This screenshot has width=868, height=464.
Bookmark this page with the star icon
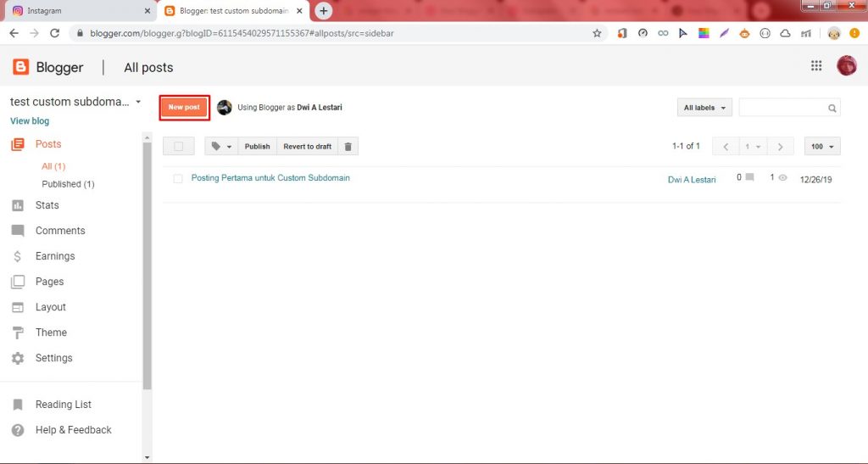pyautogui.click(x=597, y=33)
